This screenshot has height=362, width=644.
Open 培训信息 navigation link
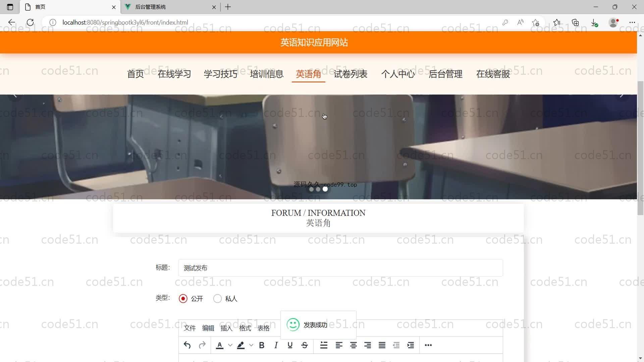point(267,74)
